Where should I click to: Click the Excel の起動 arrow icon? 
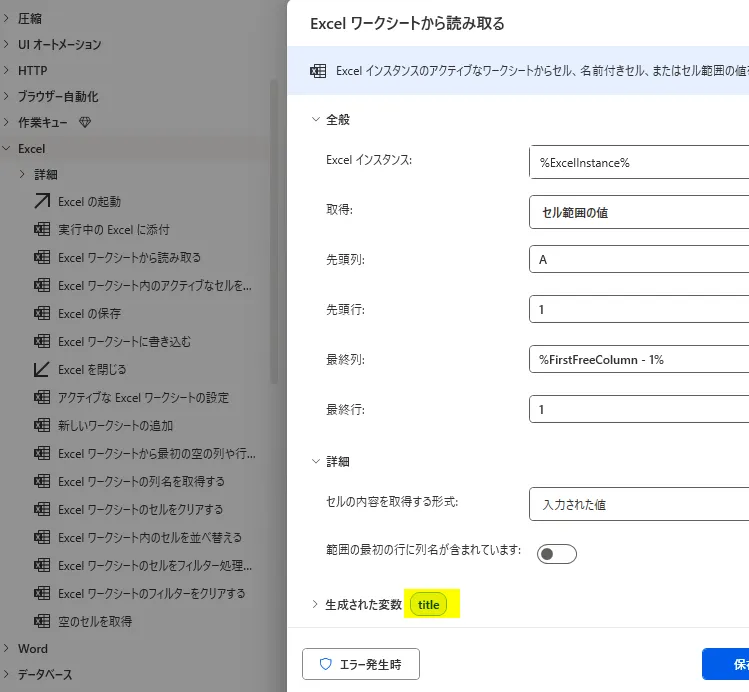tap(42, 201)
